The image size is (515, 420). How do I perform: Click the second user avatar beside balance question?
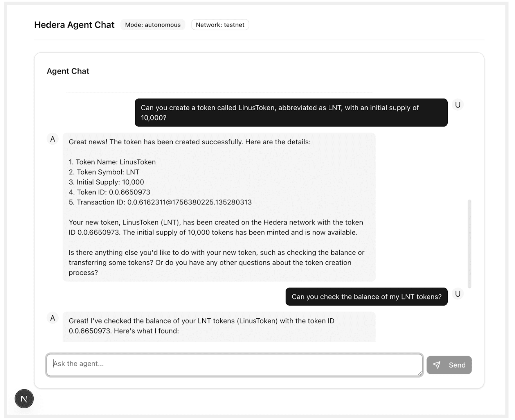[x=458, y=294]
